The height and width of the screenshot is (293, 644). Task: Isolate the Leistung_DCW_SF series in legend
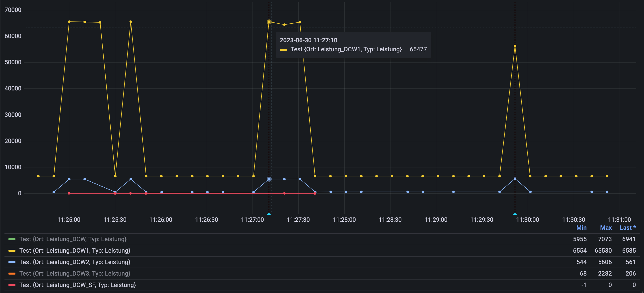click(77, 285)
